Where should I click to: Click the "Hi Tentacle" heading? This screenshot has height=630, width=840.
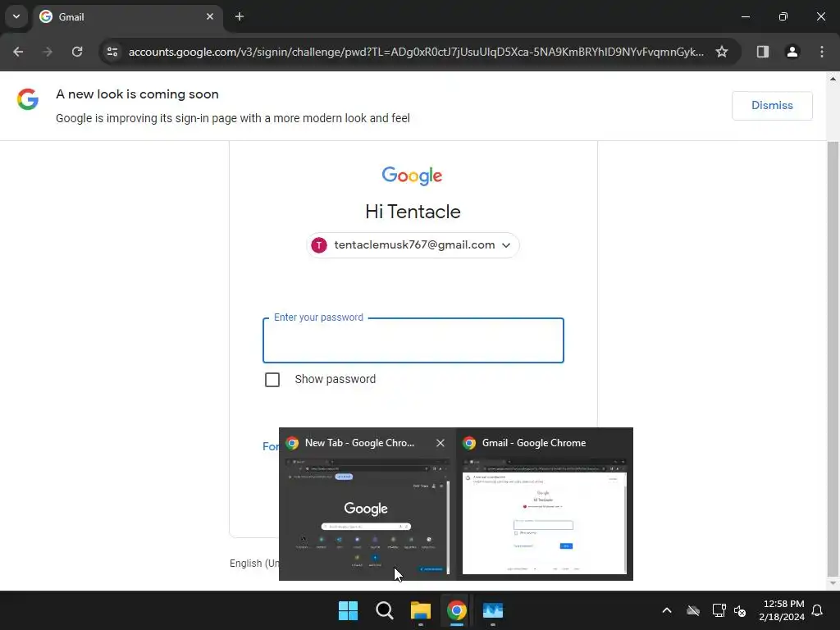point(413,212)
